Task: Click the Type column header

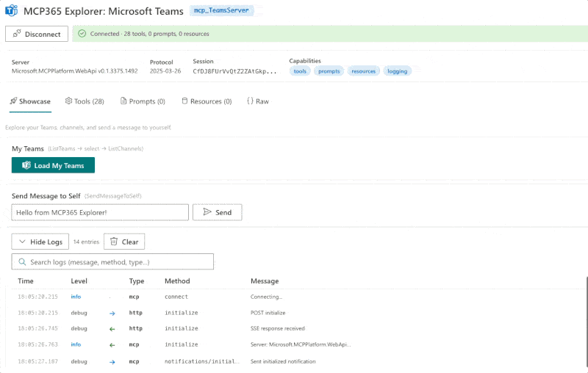Action: point(137,281)
